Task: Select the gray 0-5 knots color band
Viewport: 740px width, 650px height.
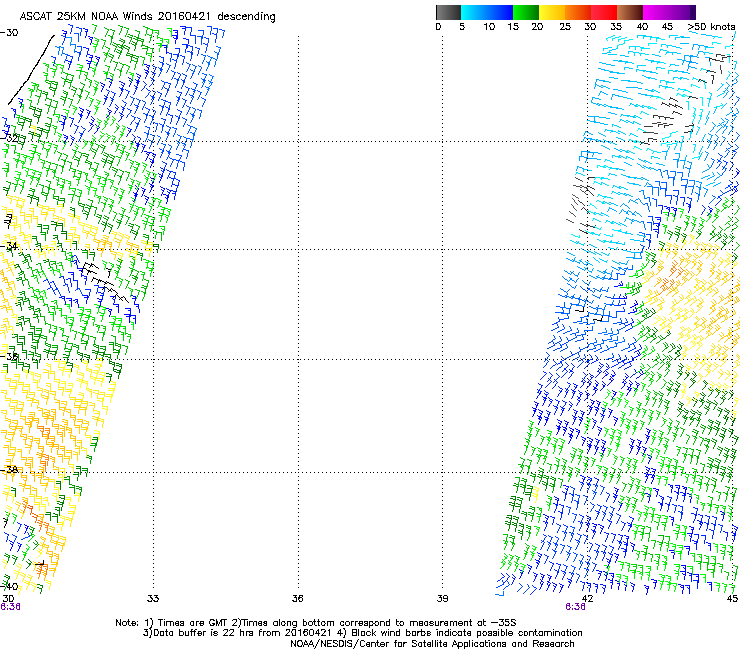Action: [448, 12]
